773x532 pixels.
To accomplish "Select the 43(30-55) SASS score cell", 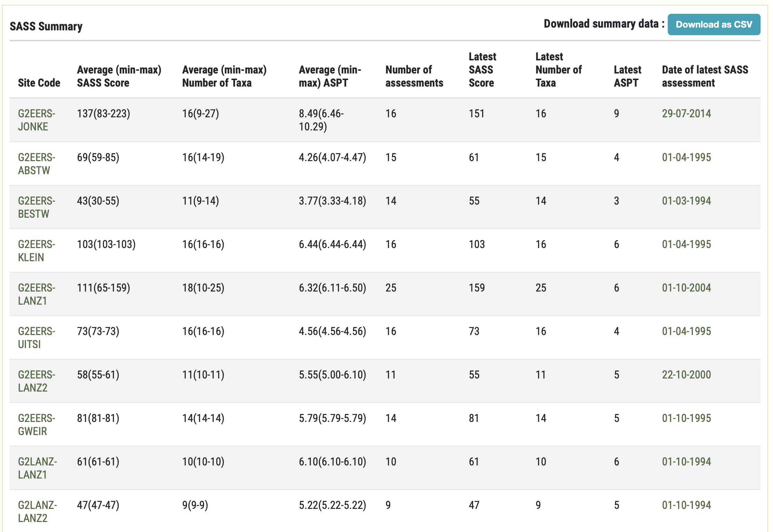I will coord(98,201).
